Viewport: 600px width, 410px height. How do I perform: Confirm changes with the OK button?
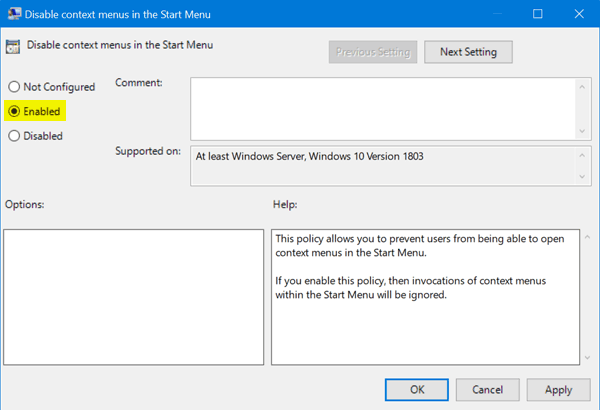[417, 389]
